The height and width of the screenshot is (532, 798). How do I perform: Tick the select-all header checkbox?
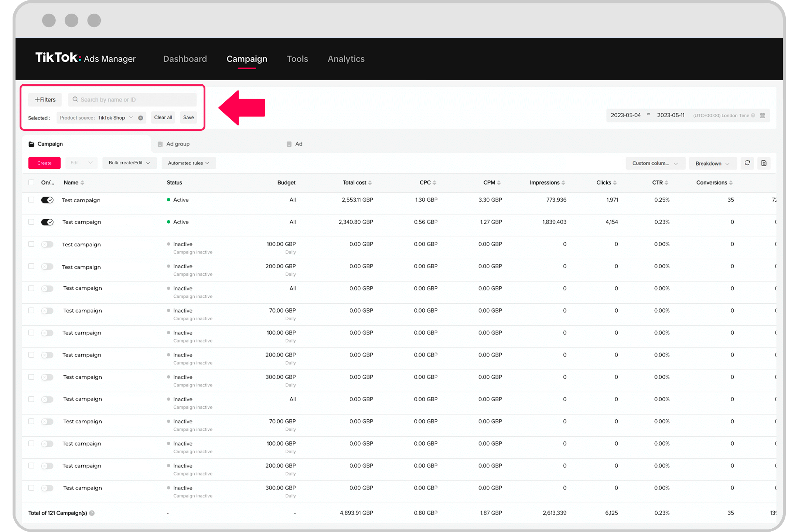coord(31,182)
